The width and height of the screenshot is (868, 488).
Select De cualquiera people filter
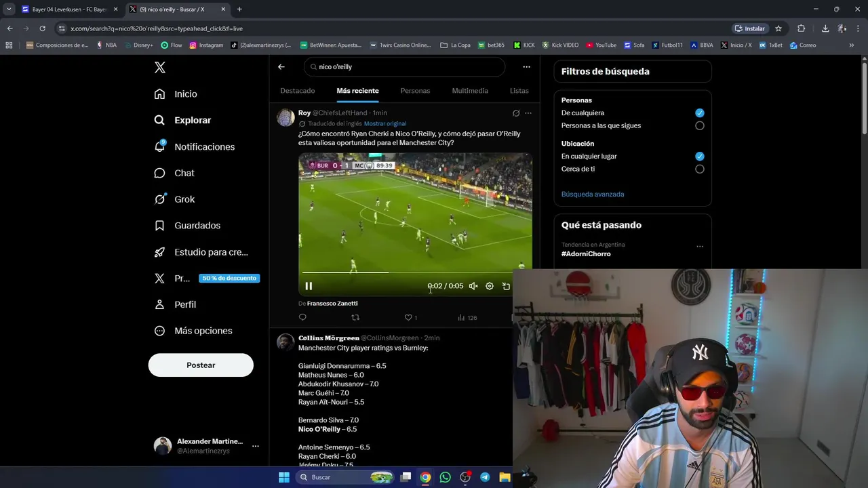[699, 113]
